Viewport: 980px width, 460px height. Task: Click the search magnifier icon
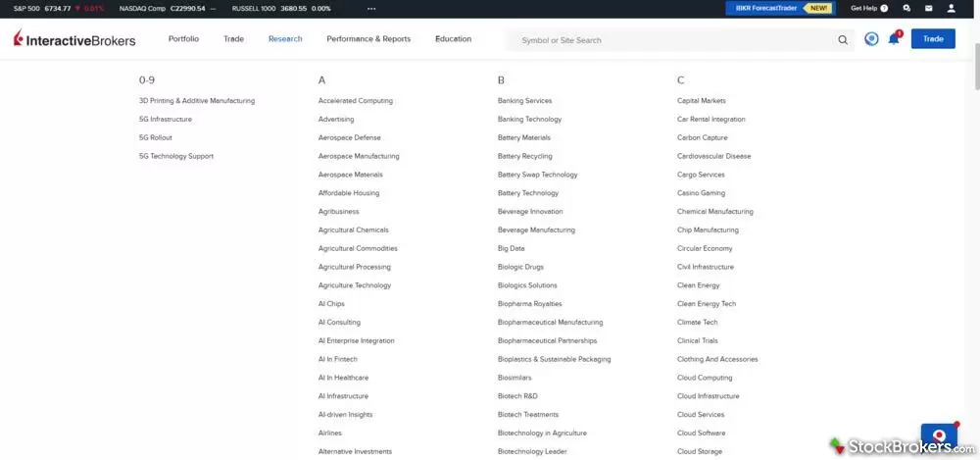(x=843, y=40)
